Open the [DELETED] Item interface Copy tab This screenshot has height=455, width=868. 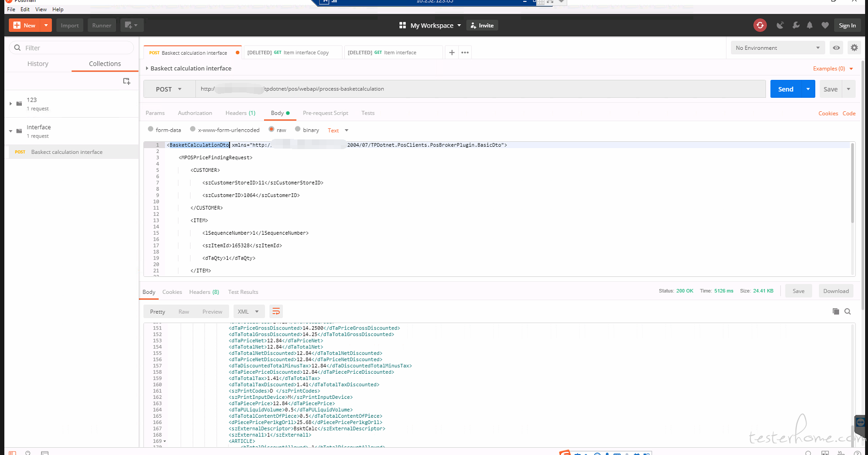pos(292,53)
